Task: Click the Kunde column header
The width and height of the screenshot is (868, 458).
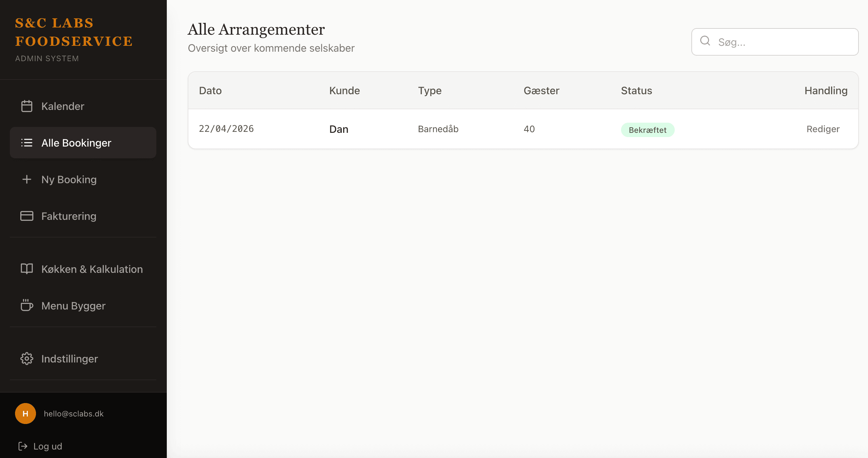Action: (x=344, y=91)
